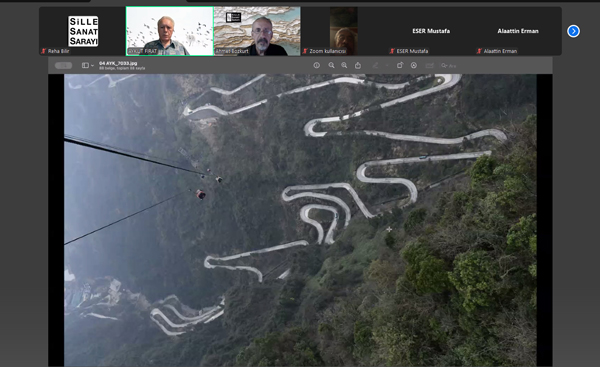Viewport: 600px width, 367px height.
Task: Select the Zoom kullanıcısı video tile
Action: tap(344, 31)
